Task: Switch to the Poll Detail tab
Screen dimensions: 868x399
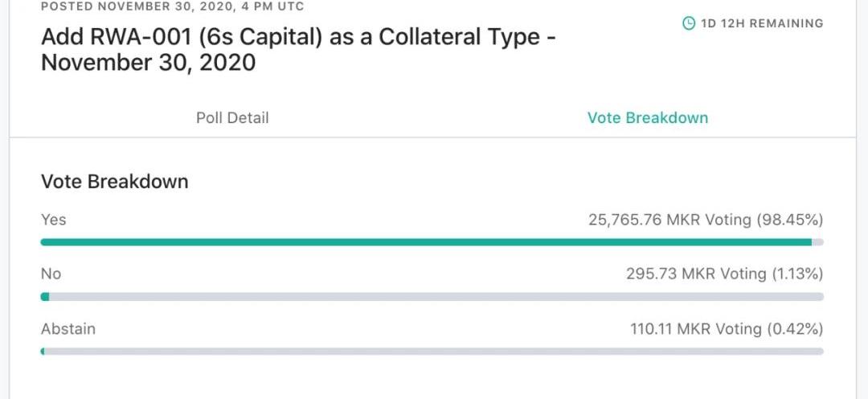Action: (x=232, y=117)
